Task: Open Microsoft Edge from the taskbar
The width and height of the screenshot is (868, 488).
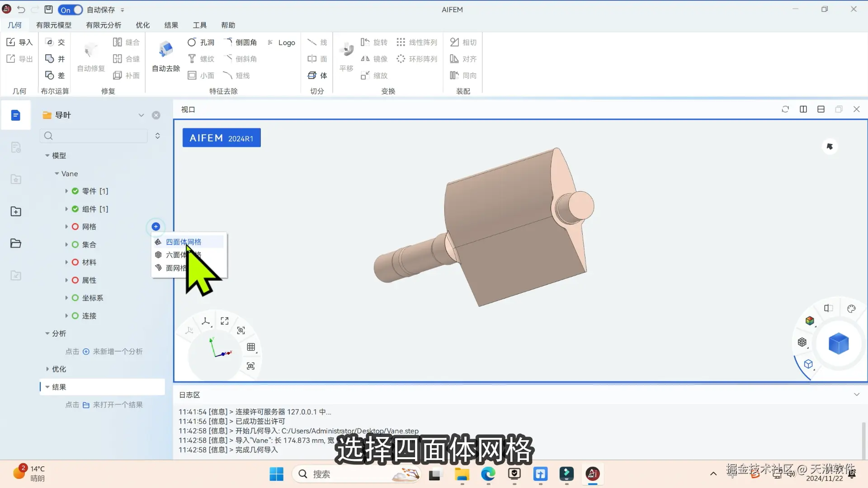Action: (x=488, y=474)
